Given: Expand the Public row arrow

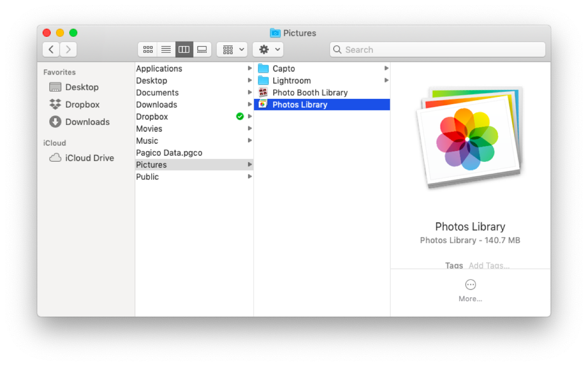Looking at the screenshot, I should click(250, 177).
